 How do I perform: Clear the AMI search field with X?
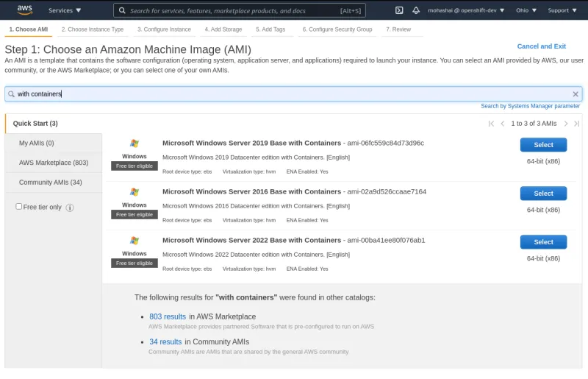click(576, 94)
